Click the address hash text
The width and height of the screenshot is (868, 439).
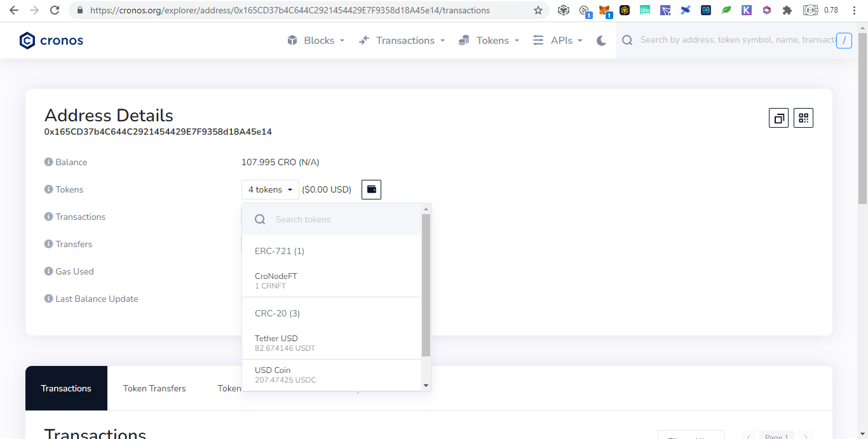click(x=158, y=132)
